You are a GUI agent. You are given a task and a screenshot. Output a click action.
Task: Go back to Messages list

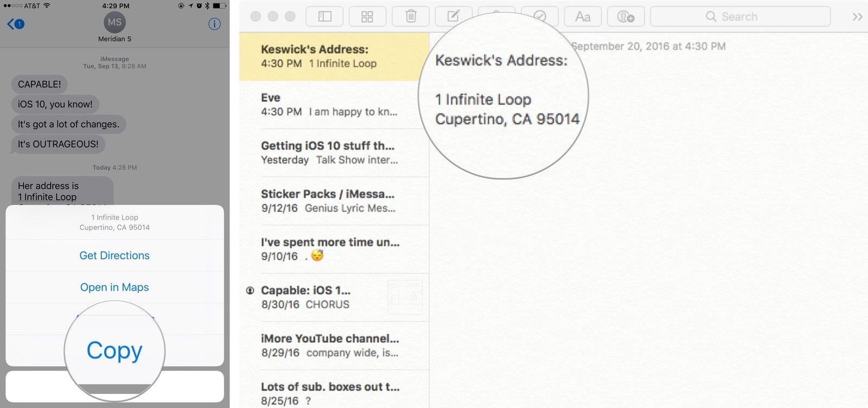click(x=16, y=24)
